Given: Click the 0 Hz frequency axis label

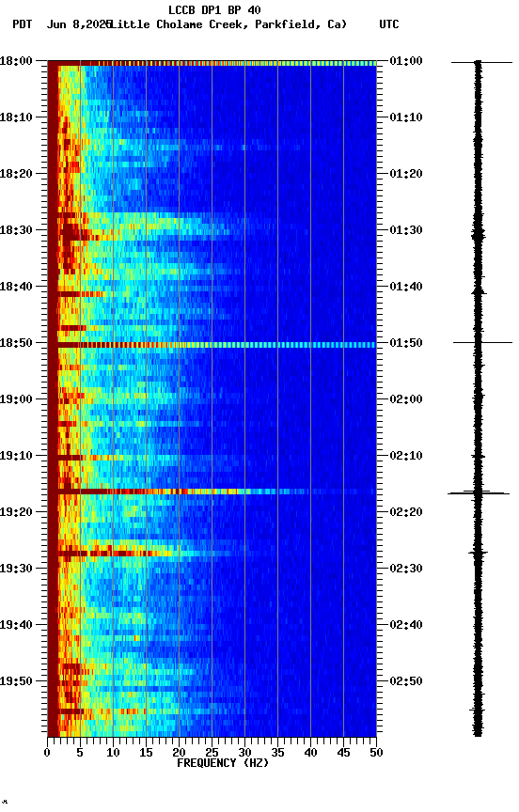Looking at the screenshot, I should click(47, 753).
